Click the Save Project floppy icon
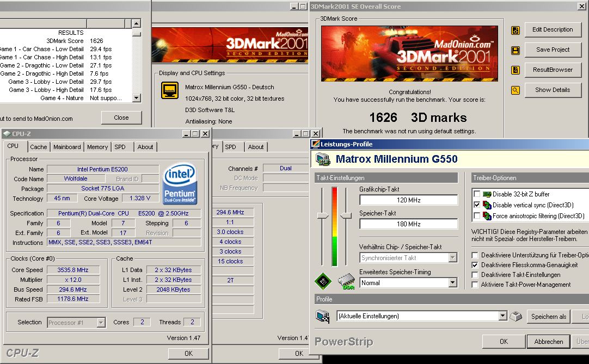589x364 pixels. coord(516,51)
